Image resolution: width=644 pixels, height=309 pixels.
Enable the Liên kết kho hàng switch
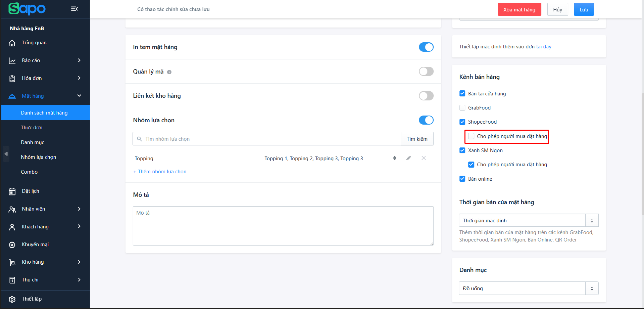[x=426, y=96]
